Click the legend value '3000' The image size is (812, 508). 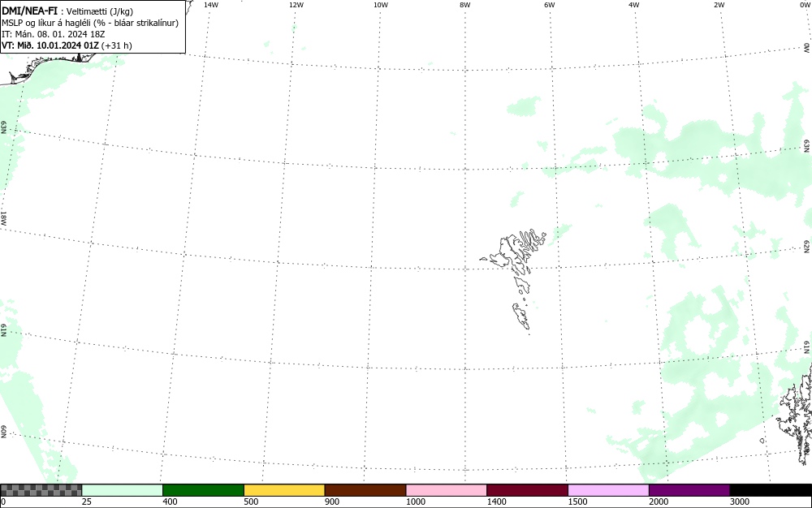coord(740,502)
